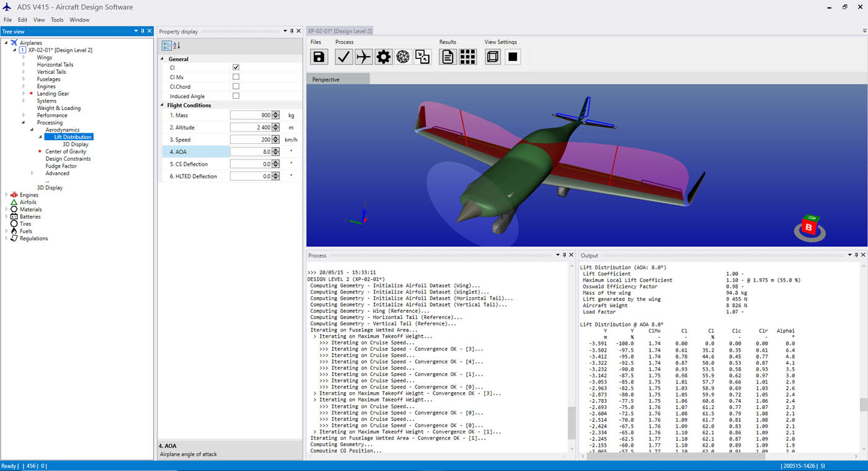The image size is (868, 471).
Task: Check the Induced Angle checkbox
Action: (x=236, y=96)
